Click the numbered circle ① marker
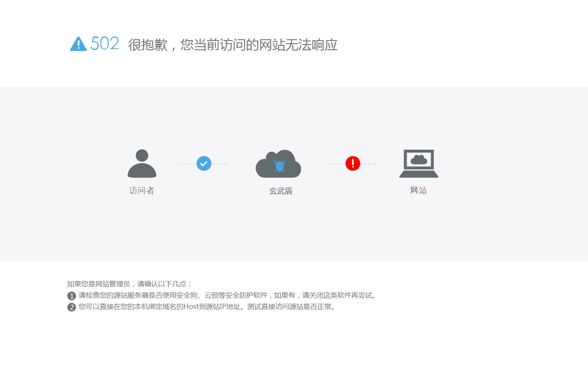 tap(71, 295)
